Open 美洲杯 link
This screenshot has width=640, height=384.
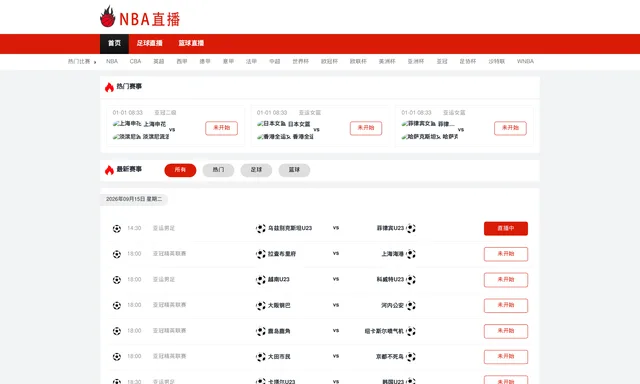(x=387, y=62)
